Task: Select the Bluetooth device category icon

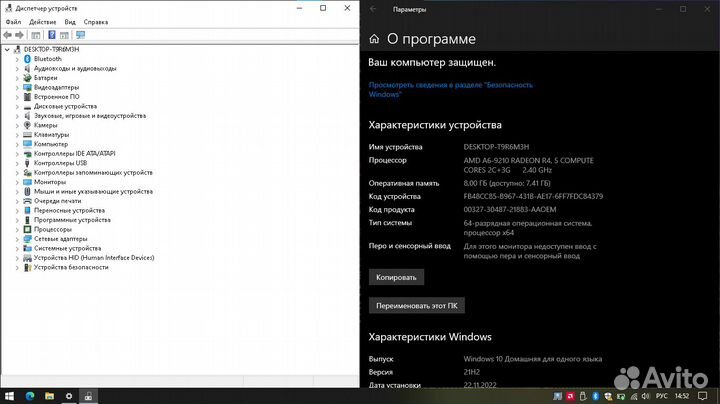Action: pos(27,59)
